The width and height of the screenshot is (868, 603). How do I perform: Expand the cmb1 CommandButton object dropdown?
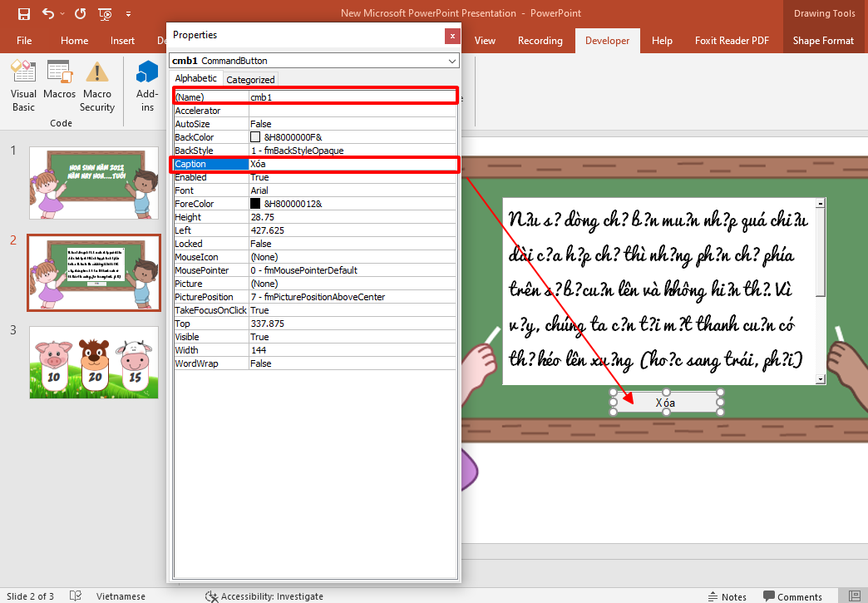click(x=452, y=61)
